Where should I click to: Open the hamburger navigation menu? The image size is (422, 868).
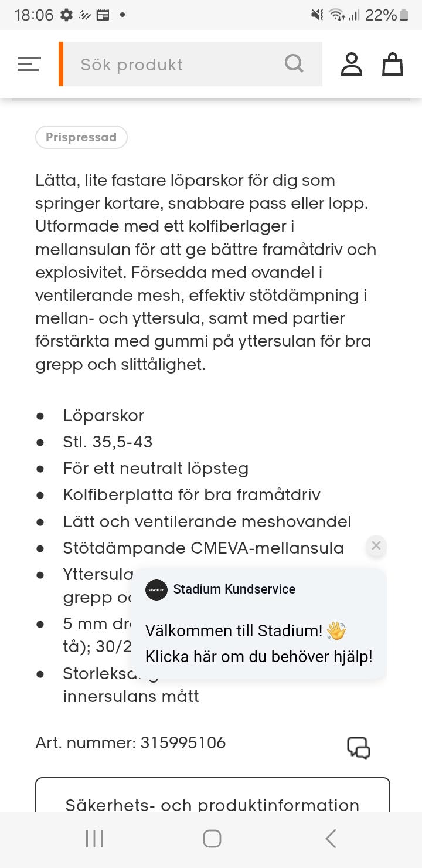[x=28, y=64]
